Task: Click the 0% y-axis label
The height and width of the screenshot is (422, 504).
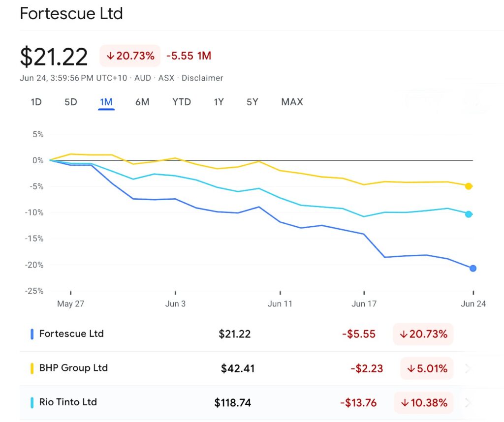Action: 38,160
